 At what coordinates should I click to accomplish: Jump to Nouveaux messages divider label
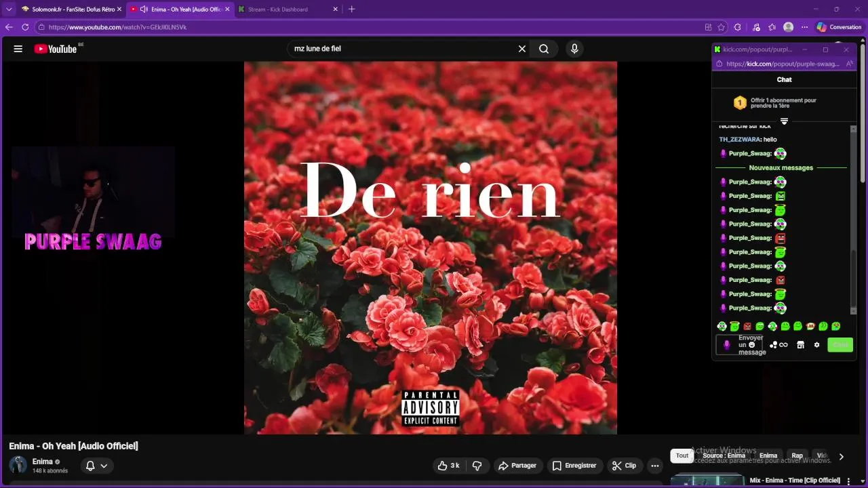pos(781,167)
